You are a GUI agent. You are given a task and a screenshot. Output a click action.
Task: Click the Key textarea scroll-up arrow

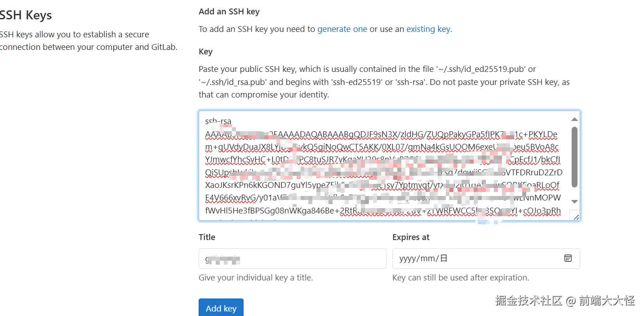pos(574,119)
